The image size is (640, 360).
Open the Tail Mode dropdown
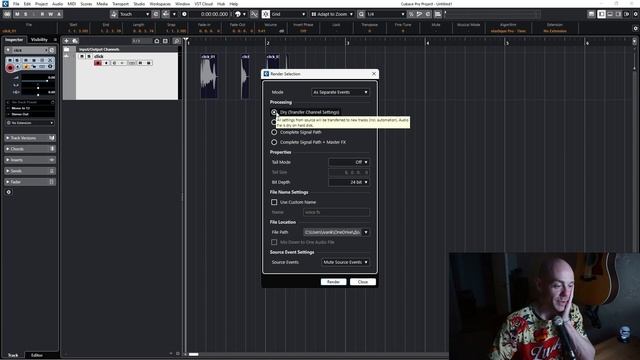point(349,162)
